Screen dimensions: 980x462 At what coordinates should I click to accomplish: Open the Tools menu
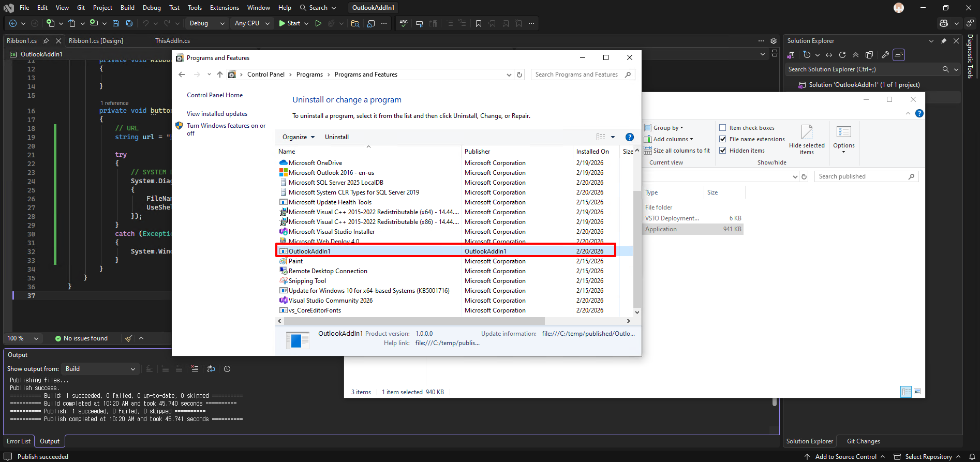[195, 8]
